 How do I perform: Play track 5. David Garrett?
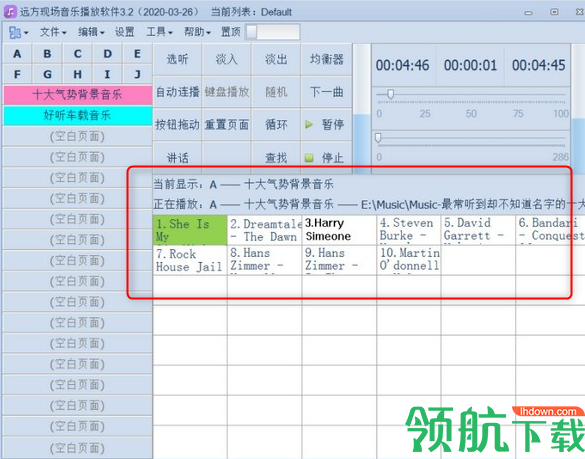tap(478, 230)
